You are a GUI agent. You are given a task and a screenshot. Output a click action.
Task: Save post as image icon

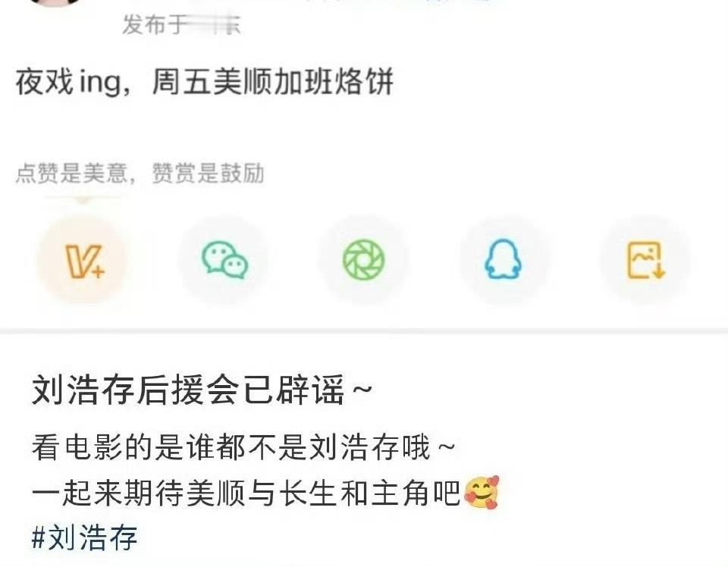tap(646, 260)
